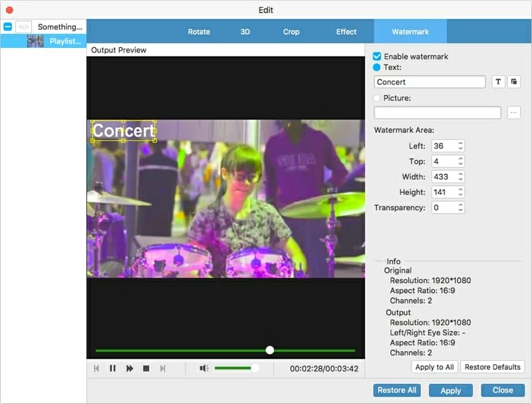Browse for watermark picture with ellipsis button
The width and height of the screenshot is (532, 404).
(513, 112)
